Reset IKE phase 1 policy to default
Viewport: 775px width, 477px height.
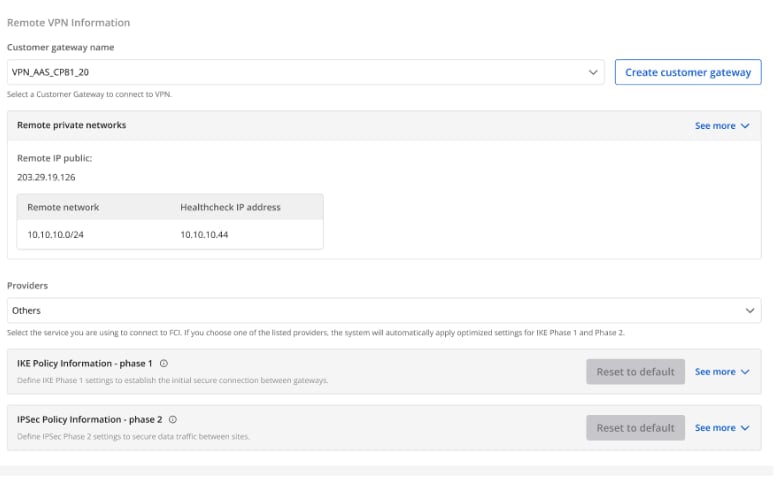click(635, 372)
